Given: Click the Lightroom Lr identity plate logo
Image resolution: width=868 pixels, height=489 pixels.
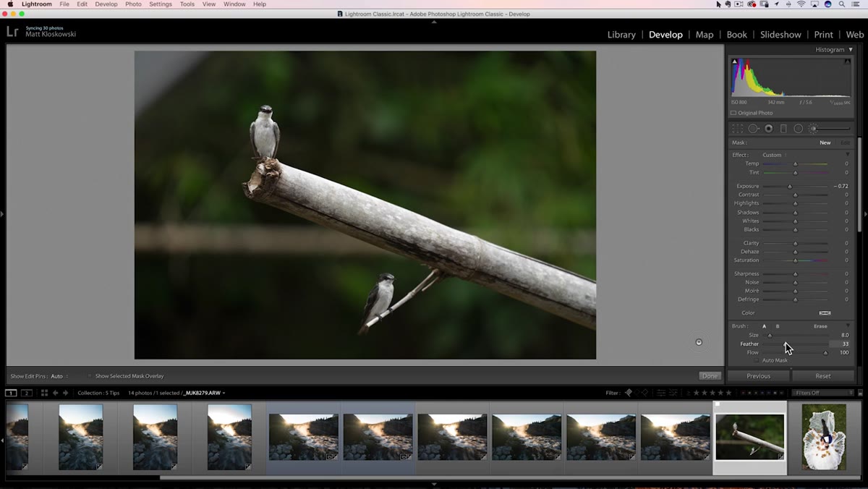Looking at the screenshot, I should pos(12,31).
